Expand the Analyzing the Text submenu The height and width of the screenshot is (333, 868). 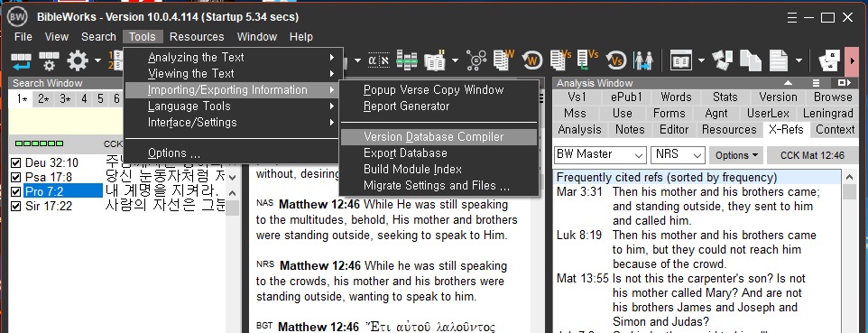click(231, 57)
